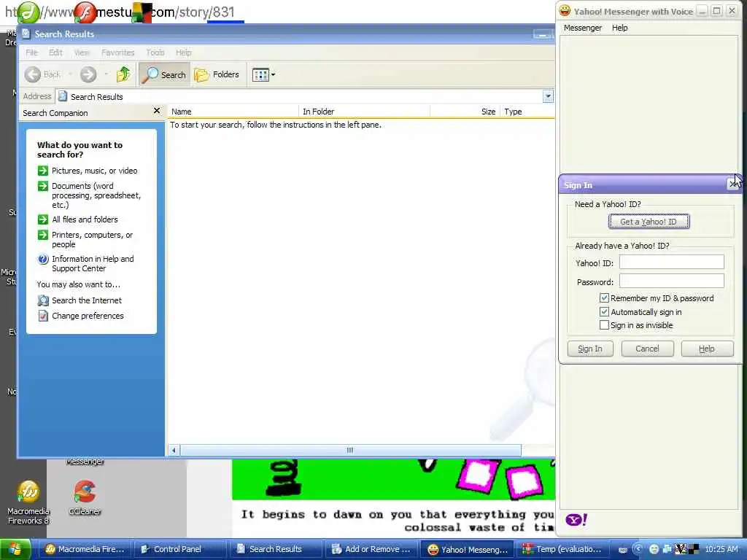
Task: Switch to Macromedia Fire... taskbar item
Action: (x=84, y=550)
